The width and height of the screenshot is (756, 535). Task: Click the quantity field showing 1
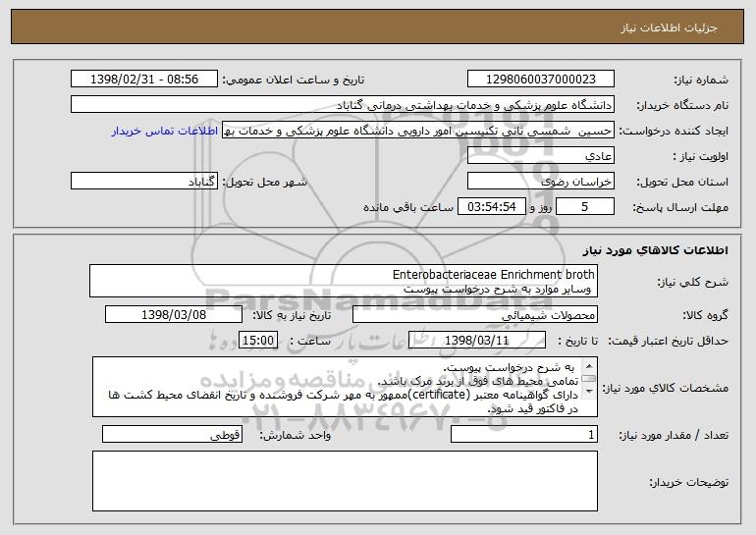tap(524, 434)
